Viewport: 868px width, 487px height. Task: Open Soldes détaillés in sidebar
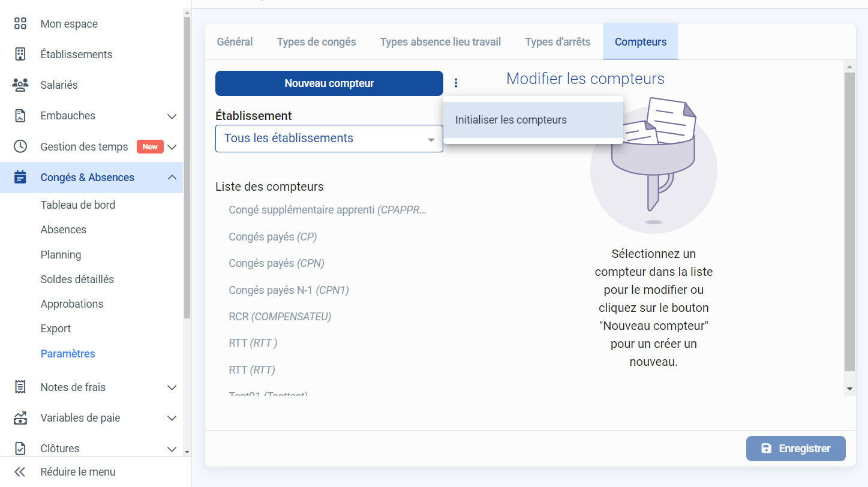click(77, 279)
